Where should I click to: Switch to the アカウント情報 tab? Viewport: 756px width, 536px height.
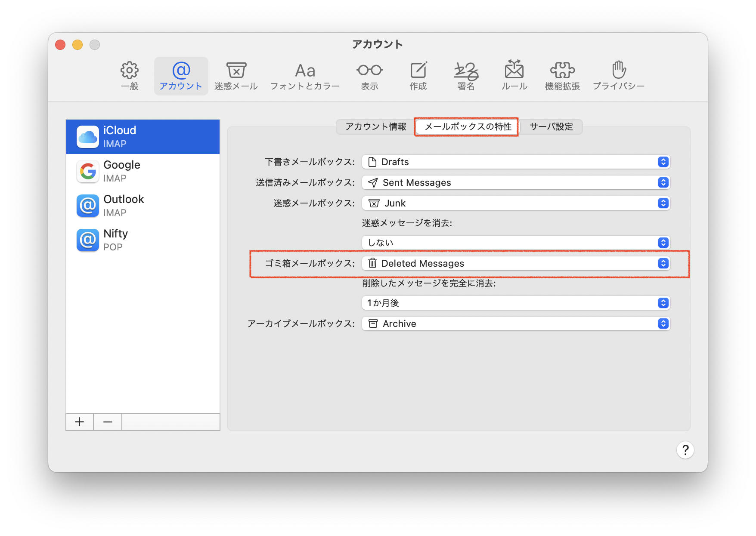(375, 126)
